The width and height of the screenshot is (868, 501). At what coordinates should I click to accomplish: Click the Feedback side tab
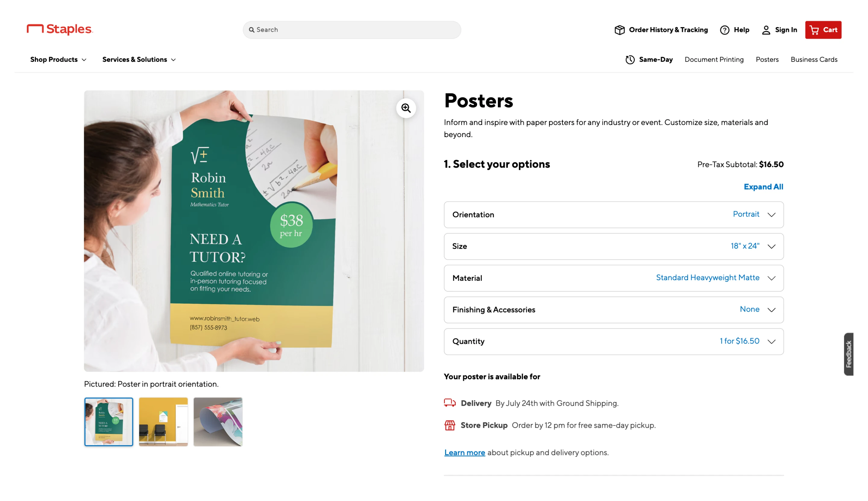848,354
